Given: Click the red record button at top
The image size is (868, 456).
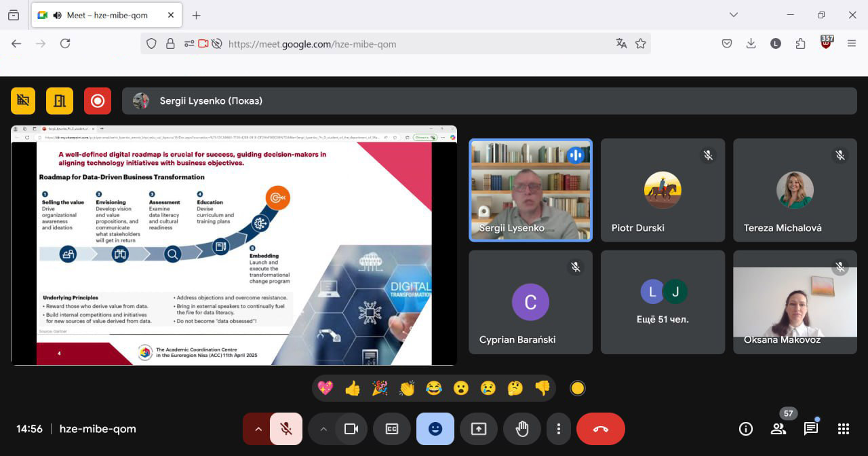Looking at the screenshot, I should click(98, 101).
